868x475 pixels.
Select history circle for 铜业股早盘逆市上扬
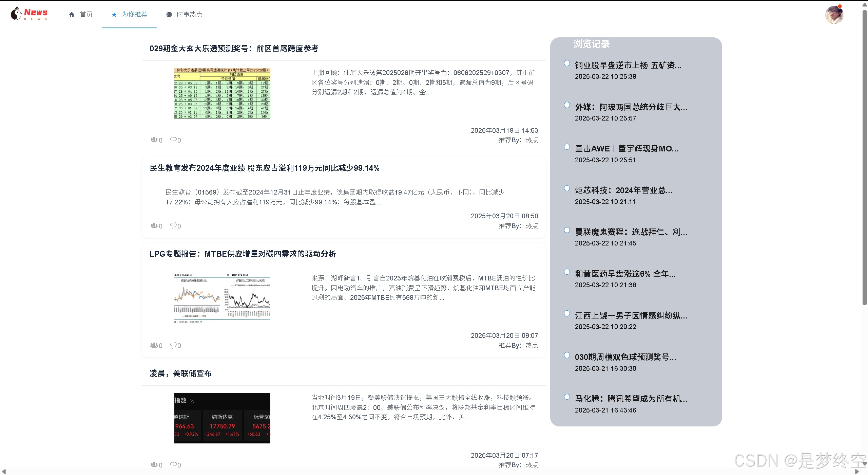click(x=567, y=63)
